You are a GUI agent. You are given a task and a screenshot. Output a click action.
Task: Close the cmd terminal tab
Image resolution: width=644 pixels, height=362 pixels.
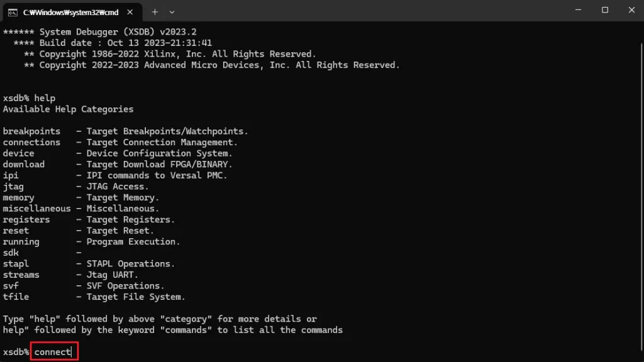tap(130, 11)
